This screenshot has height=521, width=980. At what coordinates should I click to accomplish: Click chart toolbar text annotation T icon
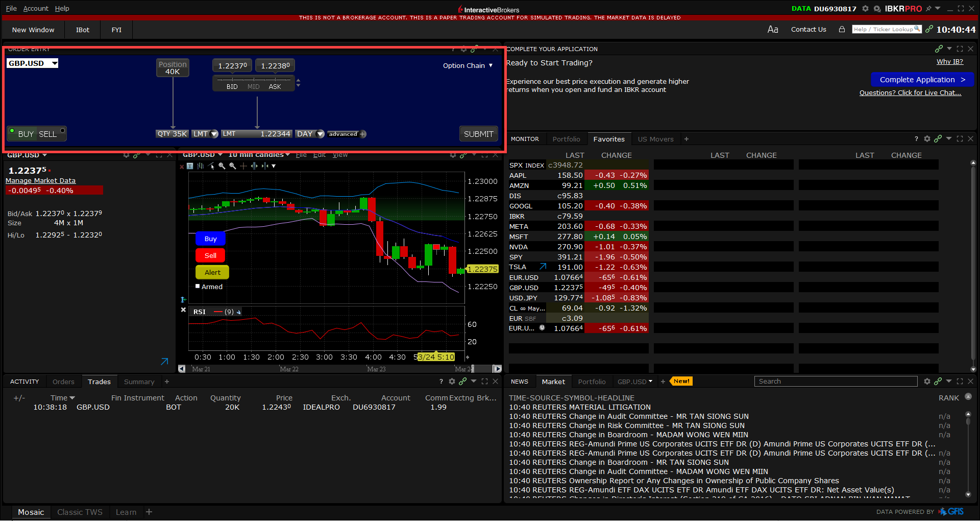point(190,166)
